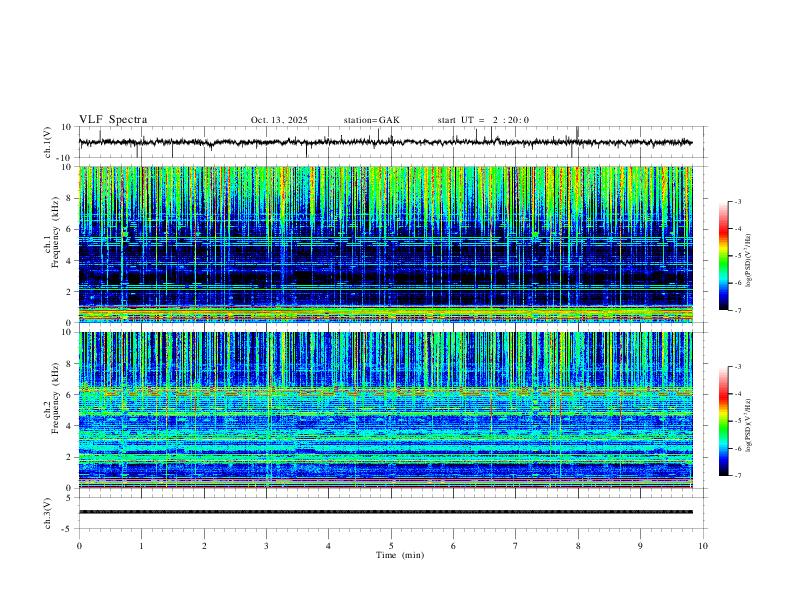The height and width of the screenshot is (612, 792).
Task: Click the ch.1 color bar log(PSD) label
Action: click(749, 260)
